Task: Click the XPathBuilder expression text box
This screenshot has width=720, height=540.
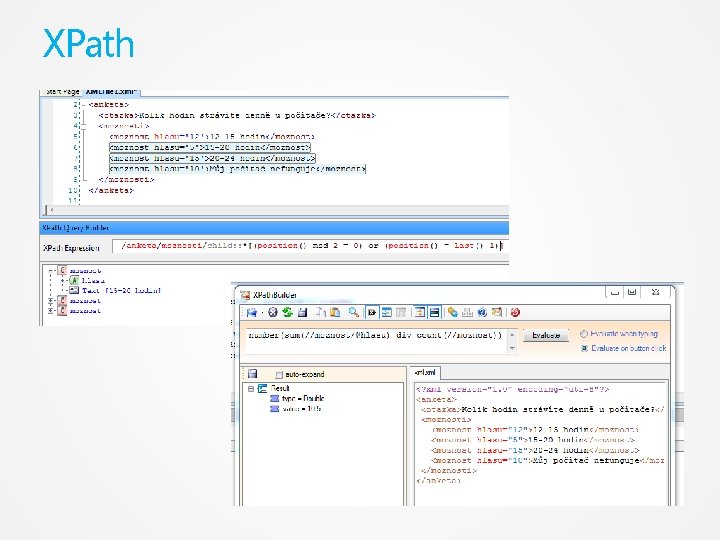Action: pyautogui.click(x=376, y=341)
